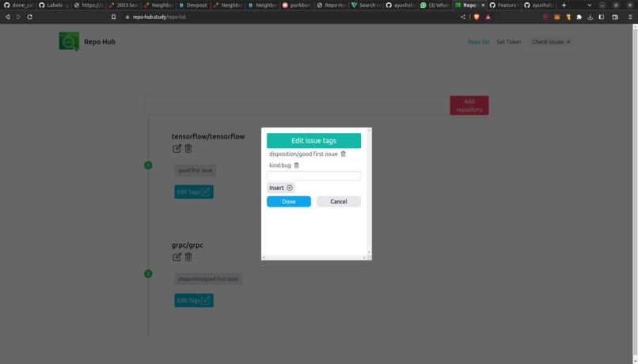Viewport: 638px width, 364px height.
Task: Go to Check issues page
Action: point(551,42)
